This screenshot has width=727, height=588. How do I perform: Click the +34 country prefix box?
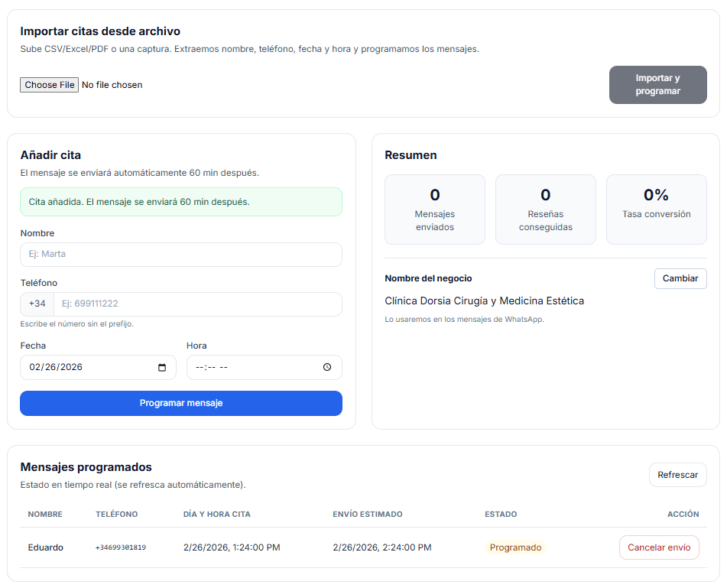click(x=37, y=304)
